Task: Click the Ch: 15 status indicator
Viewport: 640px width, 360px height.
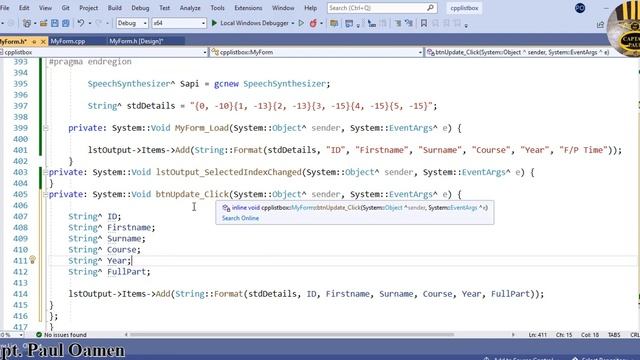Action: pos(564,335)
